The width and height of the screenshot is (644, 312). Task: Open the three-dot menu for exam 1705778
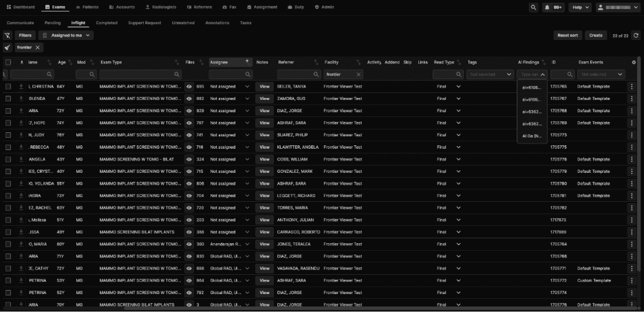click(632, 160)
